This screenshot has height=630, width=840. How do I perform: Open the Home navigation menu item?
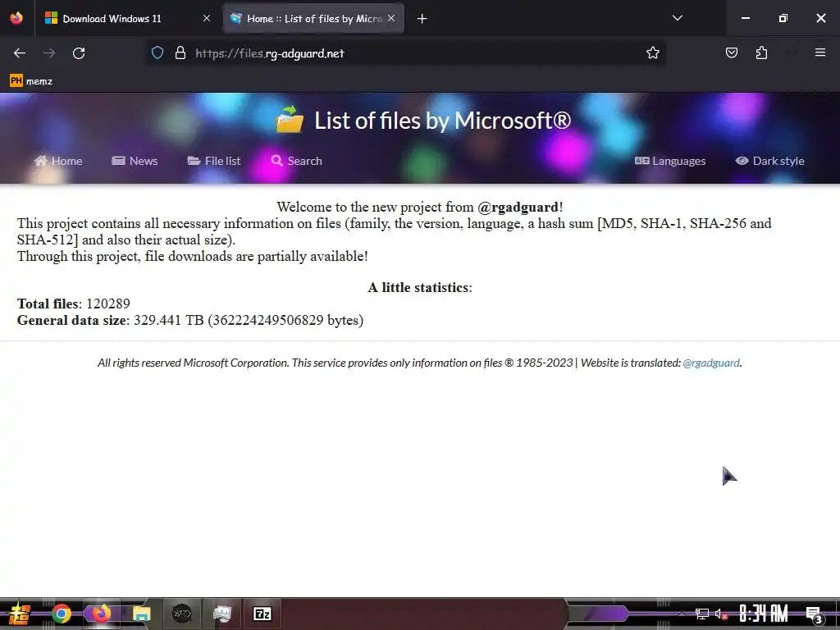point(58,161)
